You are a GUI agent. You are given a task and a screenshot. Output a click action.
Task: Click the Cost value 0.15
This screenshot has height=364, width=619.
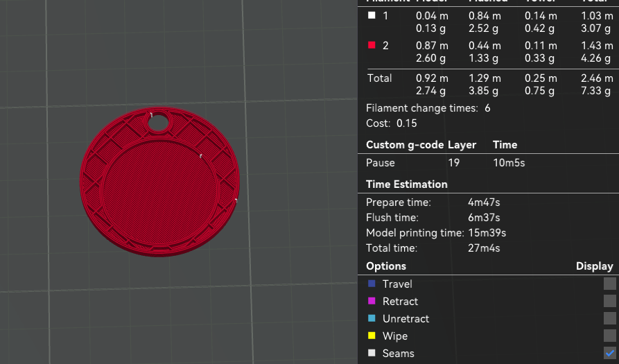[407, 123]
